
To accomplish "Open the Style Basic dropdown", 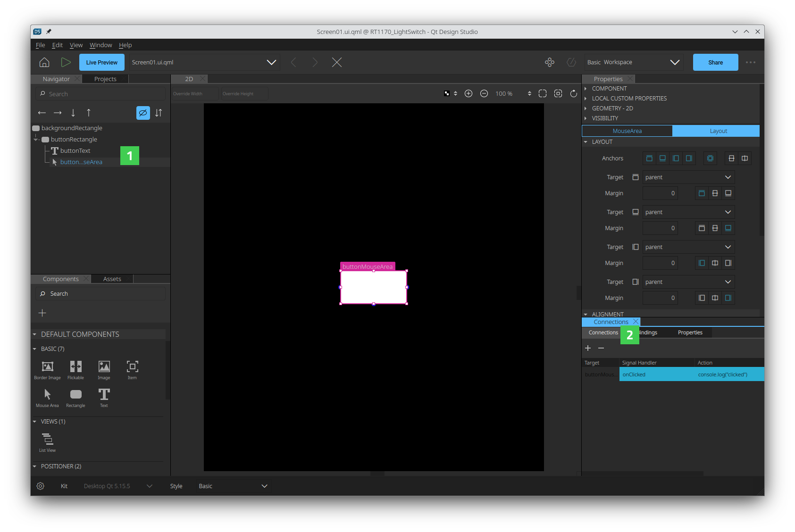I will point(233,486).
